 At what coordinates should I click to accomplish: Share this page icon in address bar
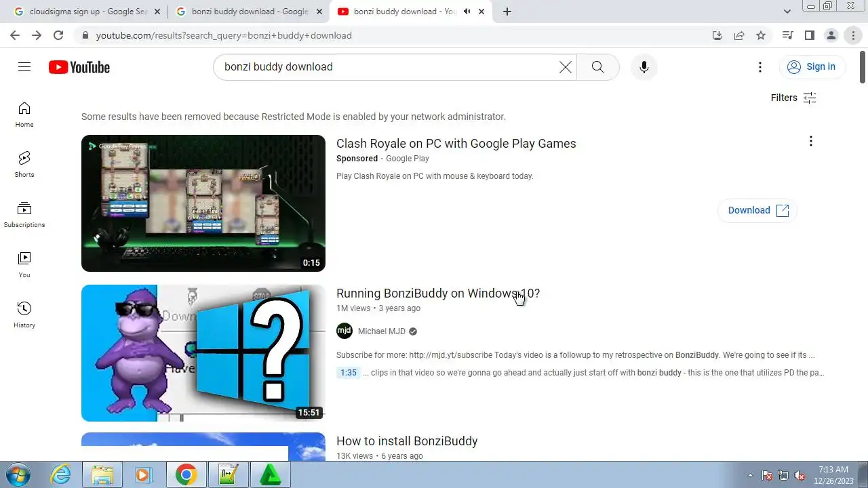(739, 35)
